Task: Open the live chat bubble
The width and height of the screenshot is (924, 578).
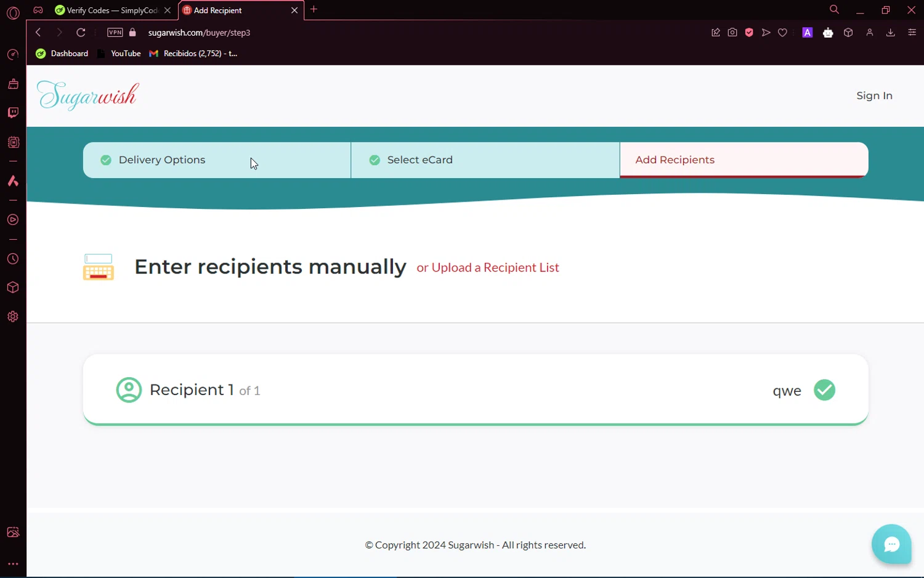Action: pyautogui.click(x=891, y=544)
